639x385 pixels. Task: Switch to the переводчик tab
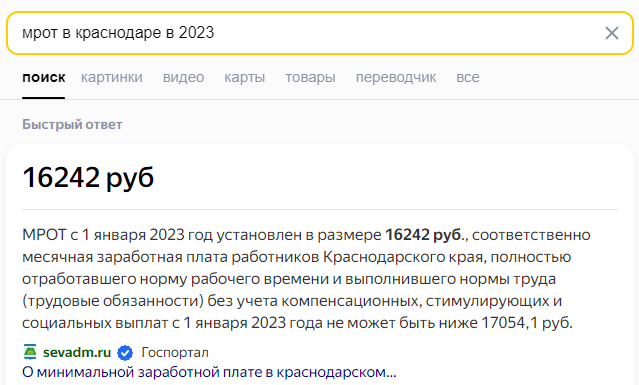(x=396, y=77)
